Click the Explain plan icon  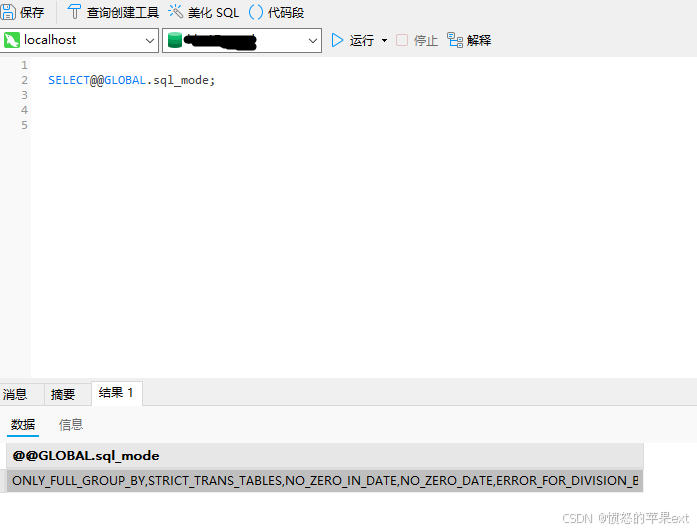coord(455,40)
